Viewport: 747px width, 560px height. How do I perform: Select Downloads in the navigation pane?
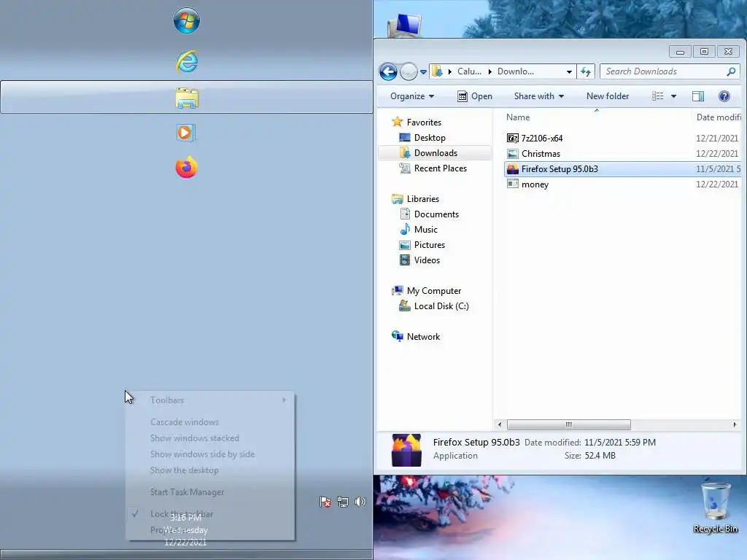[436, 153]
